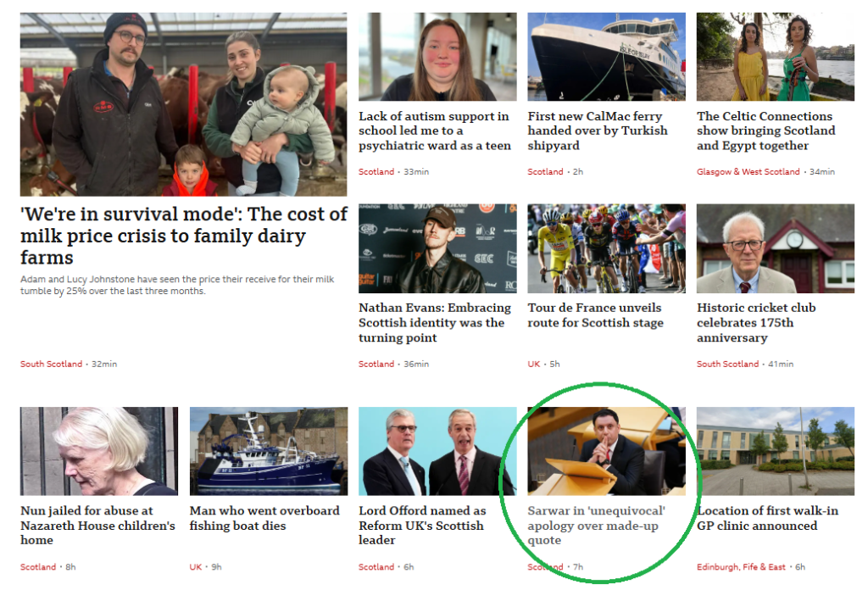The height and width of the screenshot is (590, 868).
Task: Click the blue fishing boat thumbnail
Action: [x=269, y=451]
